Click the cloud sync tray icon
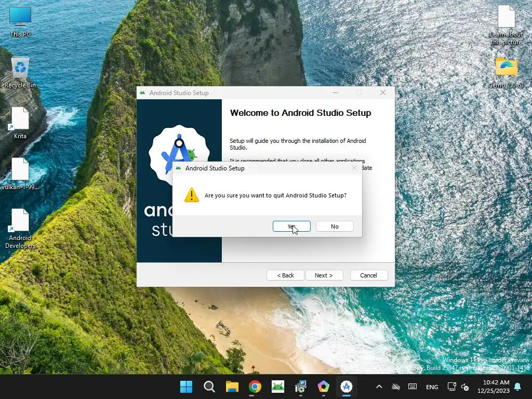The width and height of the screenshot is (532, 399). coord(395,387)
